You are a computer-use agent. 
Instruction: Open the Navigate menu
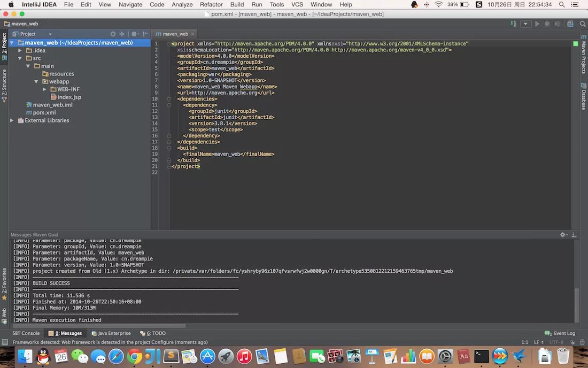(130, 4)
